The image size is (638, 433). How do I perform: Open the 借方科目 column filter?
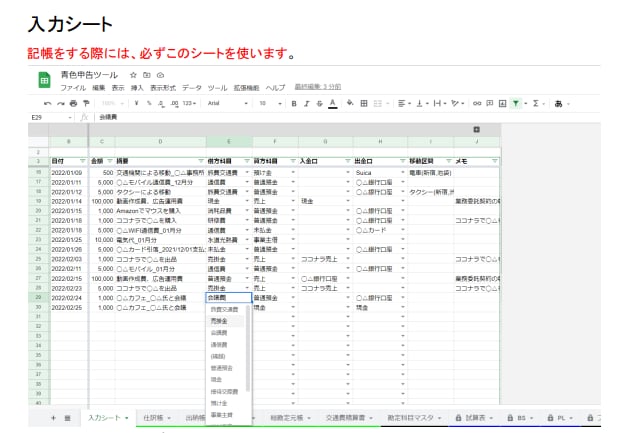click(247, 161)
